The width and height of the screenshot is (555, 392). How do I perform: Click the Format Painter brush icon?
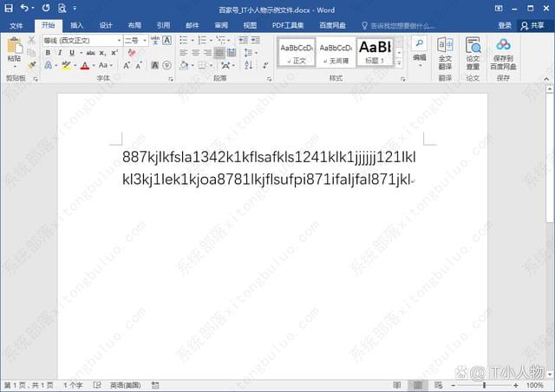(x=32, y=65)
